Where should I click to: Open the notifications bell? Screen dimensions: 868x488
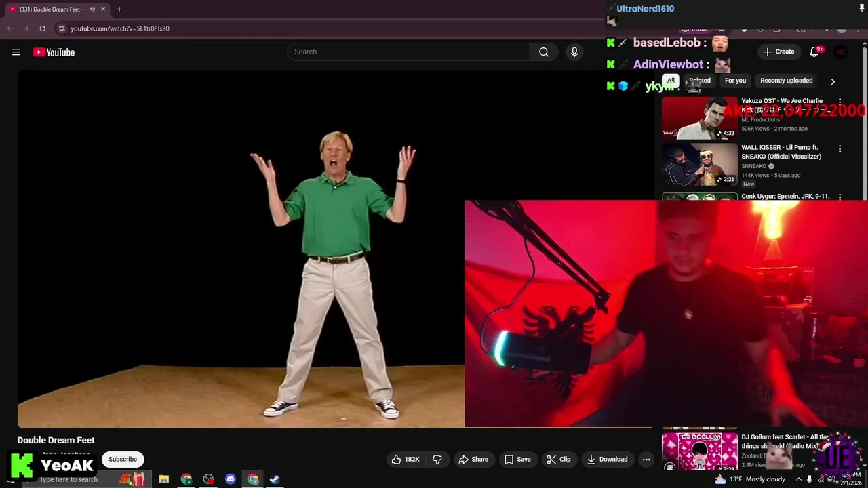tap(814, 52)
